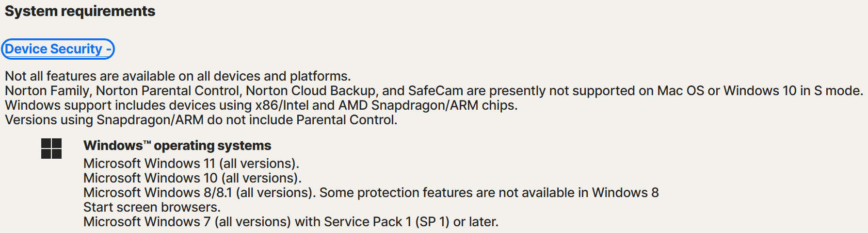
Task: Select the Microsoft Windows 7 entry
Action: click(187, 222)
